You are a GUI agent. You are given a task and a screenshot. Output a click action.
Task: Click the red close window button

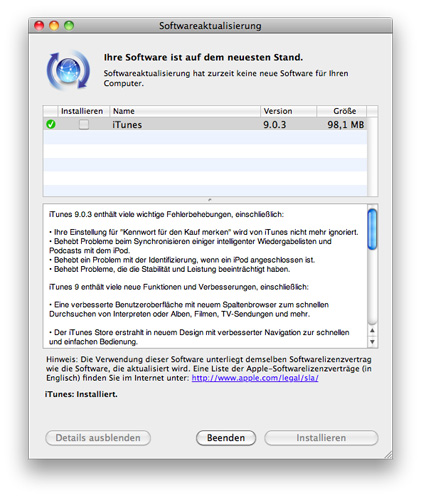tap(39, 26)
